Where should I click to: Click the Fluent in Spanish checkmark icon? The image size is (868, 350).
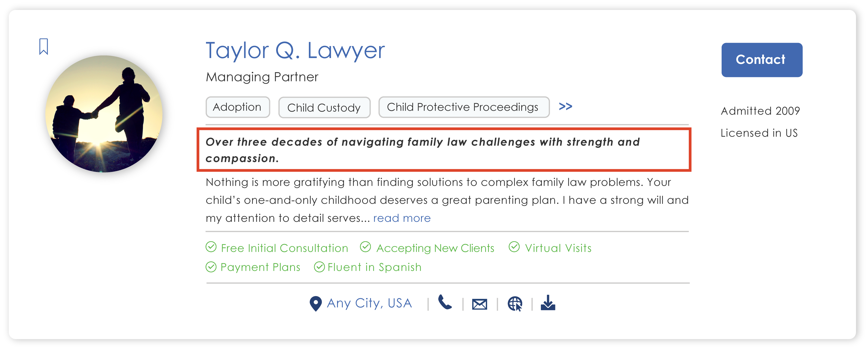[x=319, y=267]
